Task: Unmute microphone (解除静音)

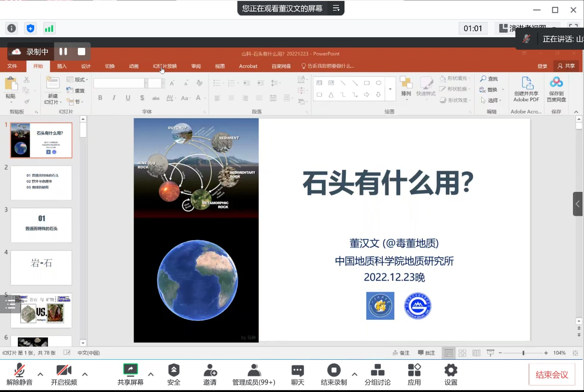Action: [x=19, y=375]
